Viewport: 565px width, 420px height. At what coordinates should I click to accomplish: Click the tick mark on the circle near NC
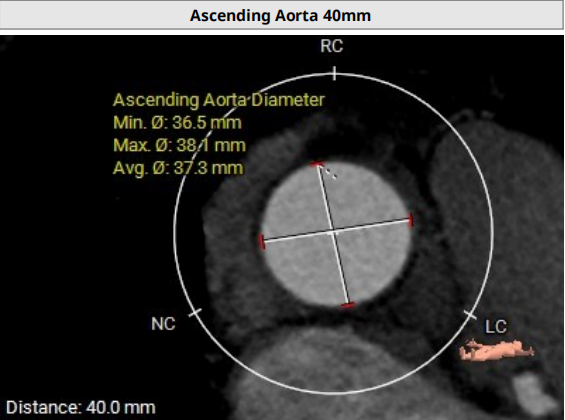point(195,313)
